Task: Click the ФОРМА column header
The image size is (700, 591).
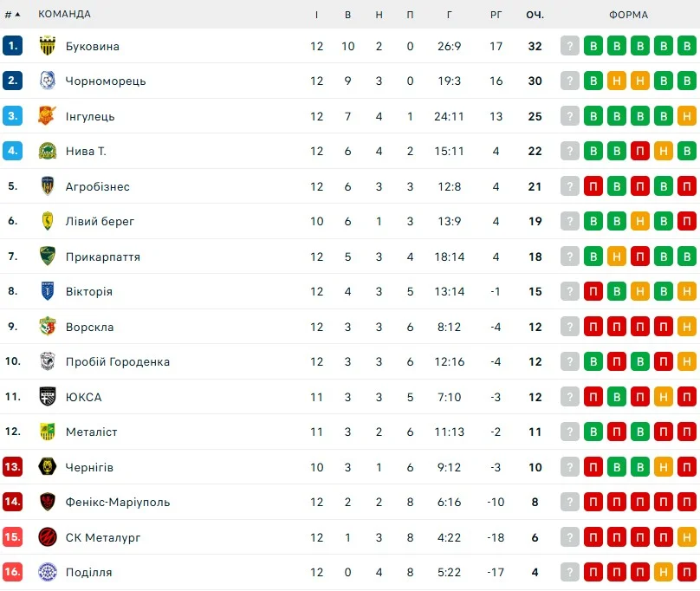Action: [x=628, y=14]
